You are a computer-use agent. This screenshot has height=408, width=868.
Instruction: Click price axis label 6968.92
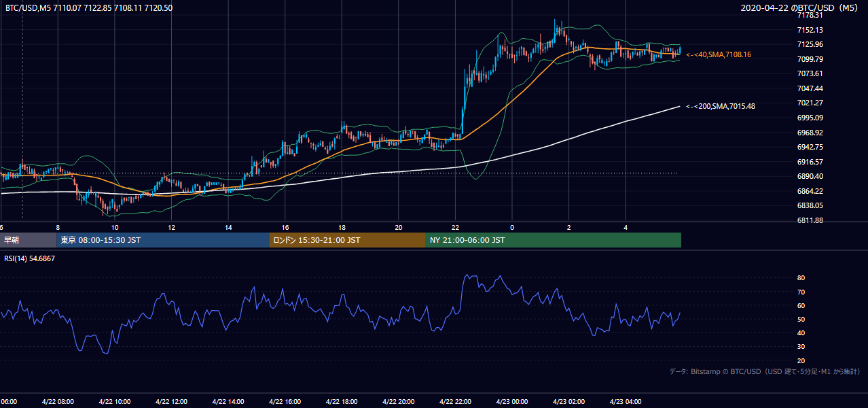tap(810, 133)
